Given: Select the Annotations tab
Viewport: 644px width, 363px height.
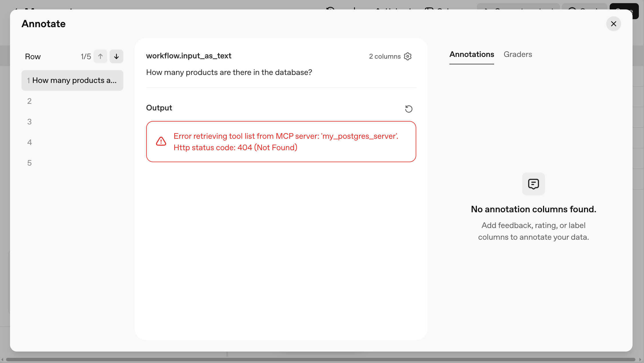Looking at the screenshot, I should click(471, 54).
